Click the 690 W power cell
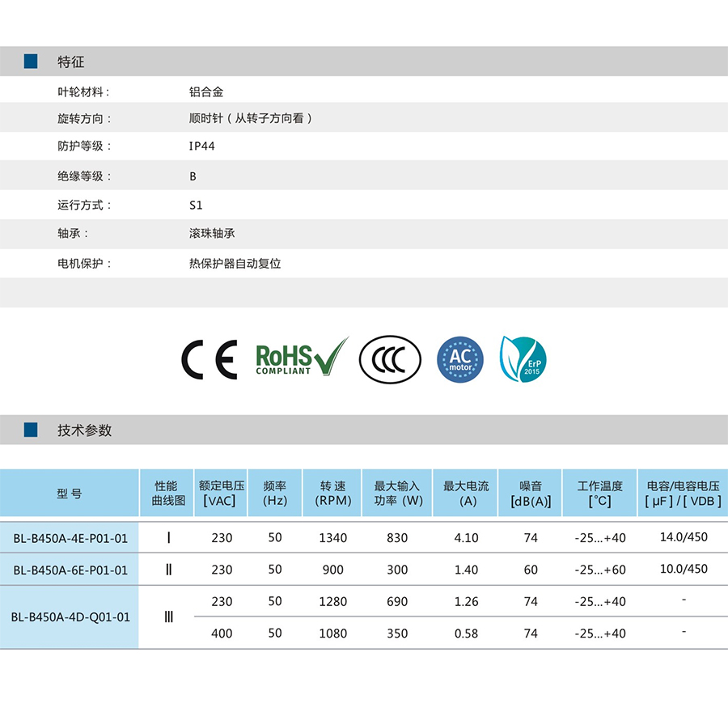728x712 pixels. (x=397, y=601)
